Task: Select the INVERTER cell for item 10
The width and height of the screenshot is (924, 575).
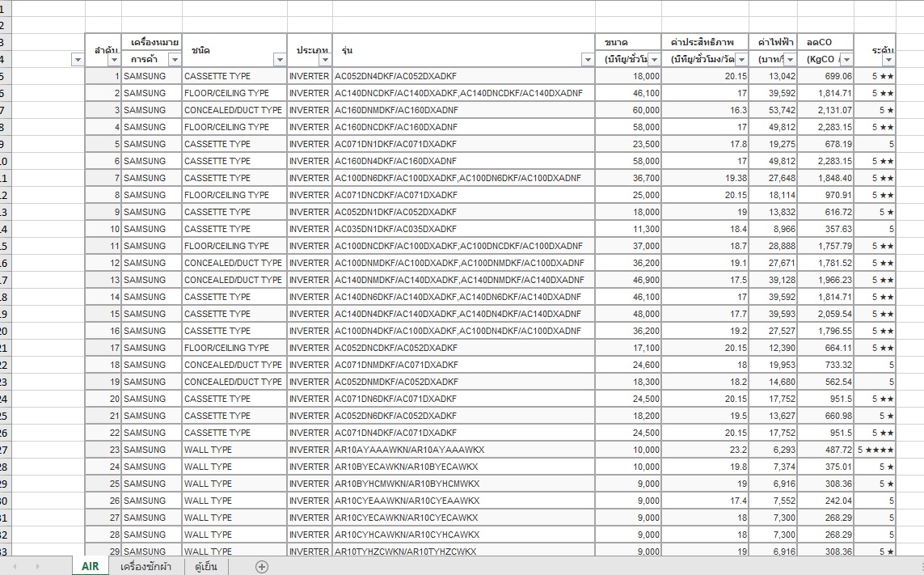Action: tap(310, 230)
